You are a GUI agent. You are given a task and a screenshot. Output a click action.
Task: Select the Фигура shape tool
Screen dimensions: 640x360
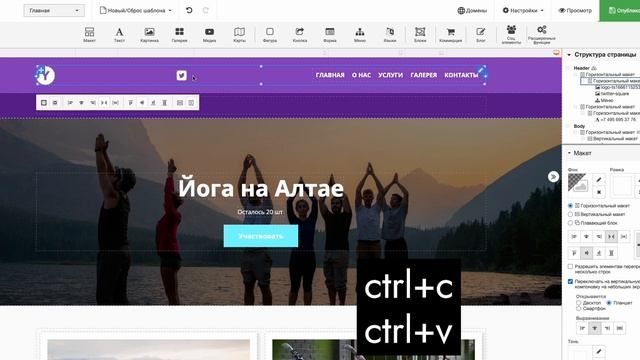pos(270,35)
